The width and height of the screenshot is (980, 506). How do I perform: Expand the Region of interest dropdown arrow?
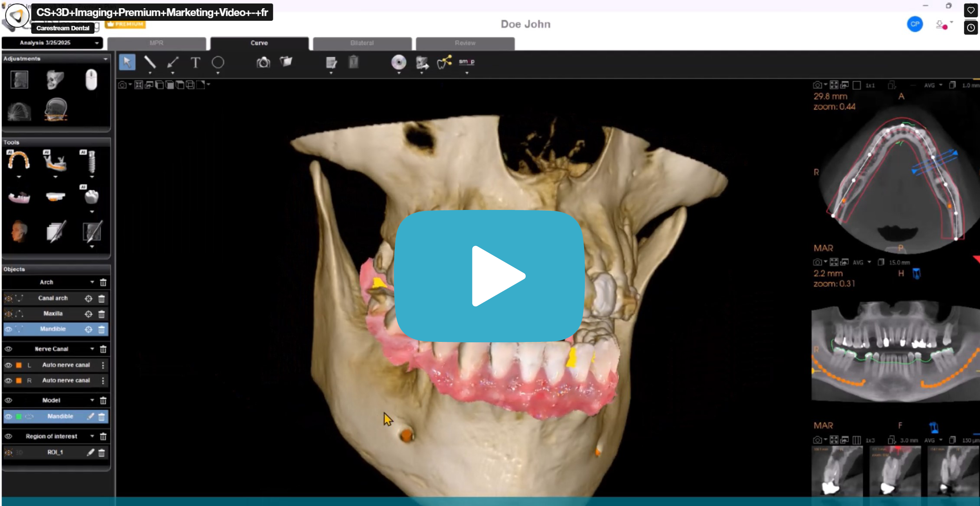coord(92,436)
